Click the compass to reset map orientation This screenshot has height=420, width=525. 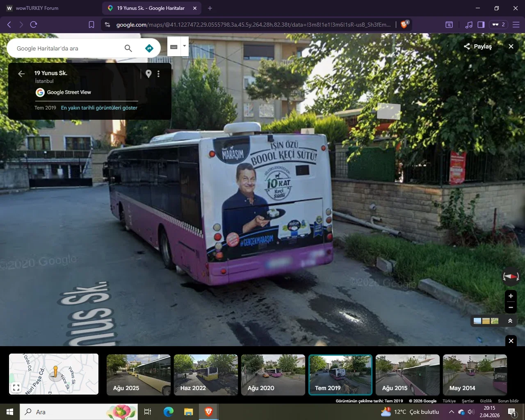(x=511, y=276)
